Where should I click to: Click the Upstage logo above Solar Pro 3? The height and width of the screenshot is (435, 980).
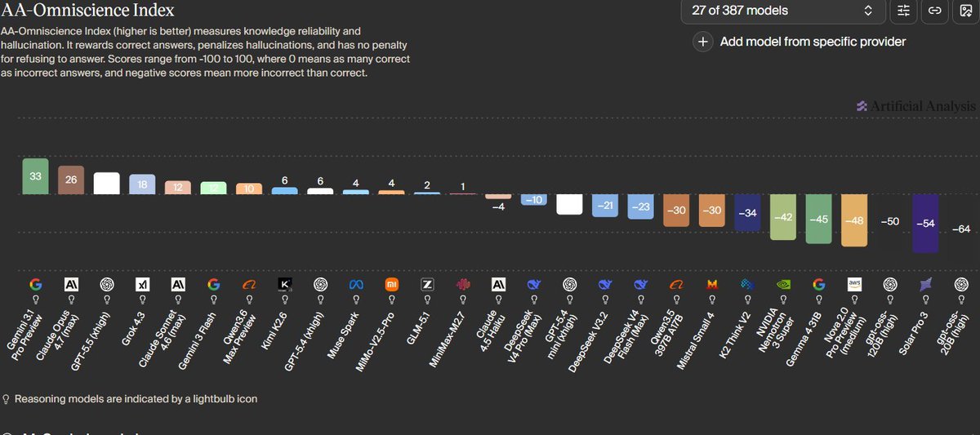click(x=926, y=285)
